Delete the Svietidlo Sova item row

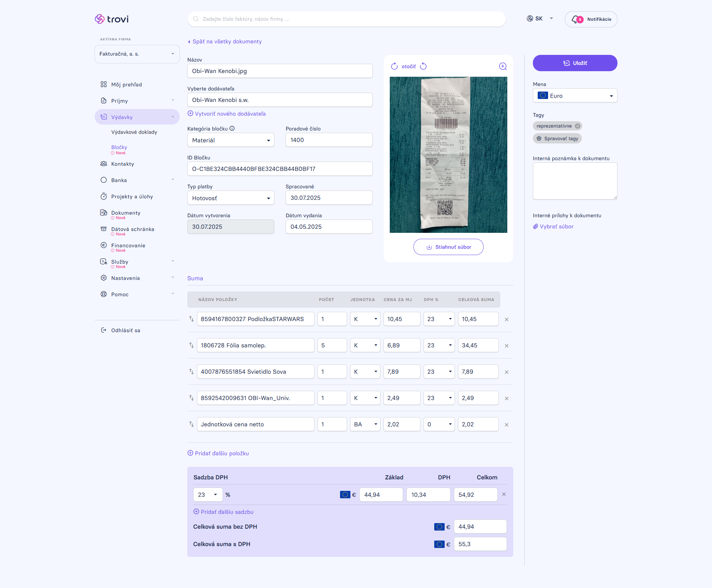click(507, 372)
